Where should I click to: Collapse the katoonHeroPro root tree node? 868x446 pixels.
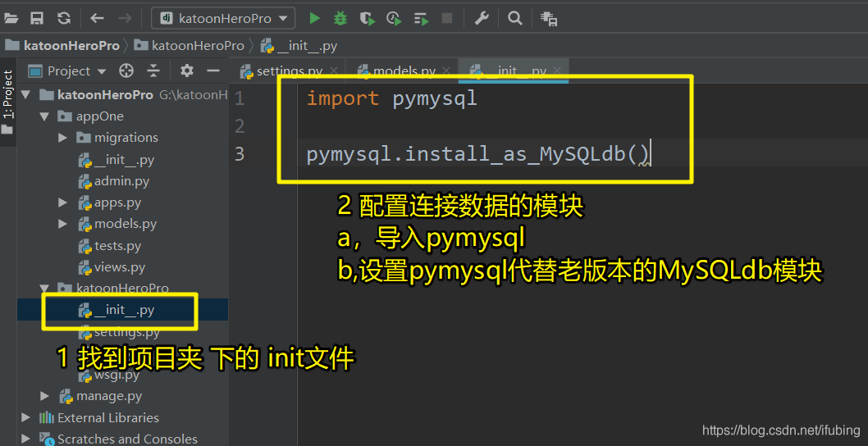(x=25, y=94)
